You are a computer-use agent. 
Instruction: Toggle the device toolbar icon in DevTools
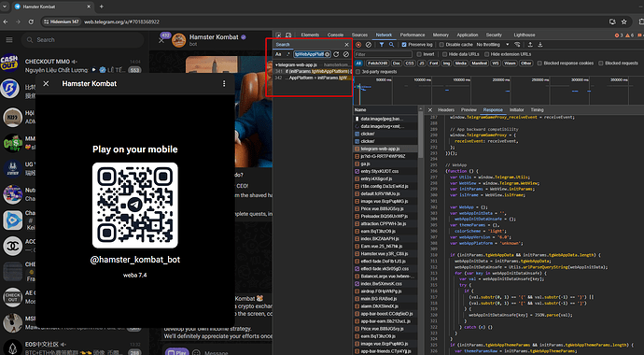pos(288,35)
